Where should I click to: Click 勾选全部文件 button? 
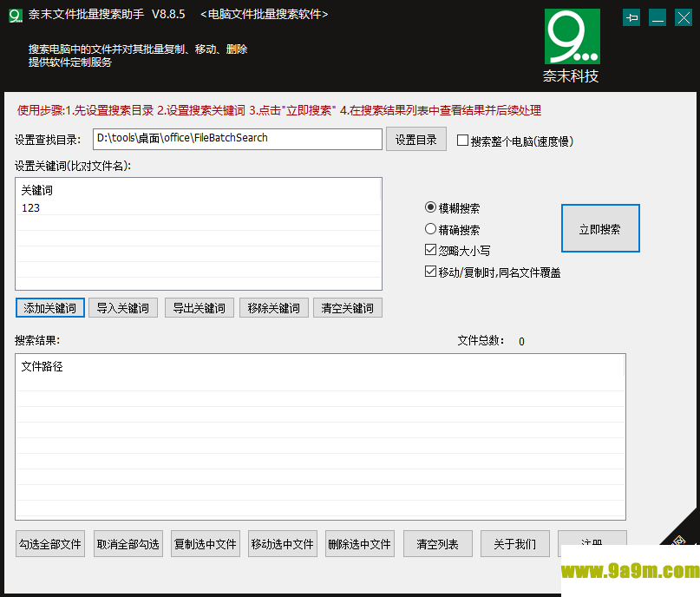pyautogui.click(x=50, y=544)
